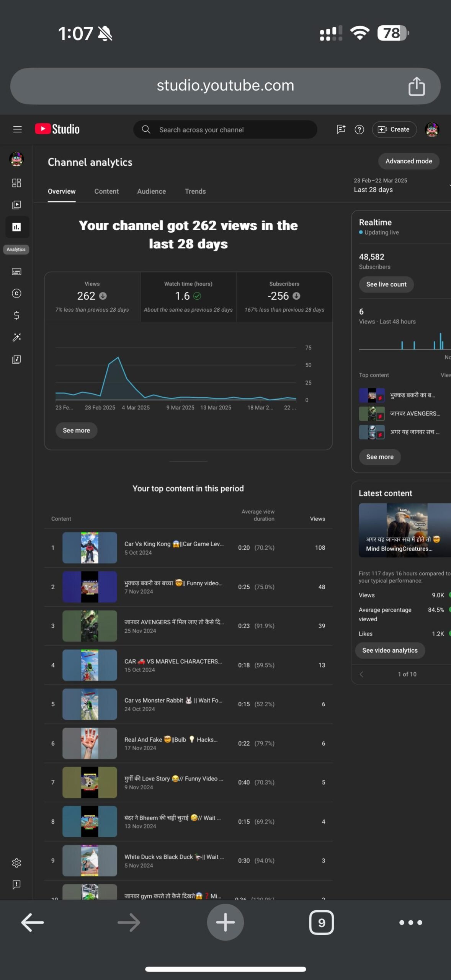Viewport: 451px width, 980px height.
Task: Select the Subscribers metric card
Action: point(284,297)
